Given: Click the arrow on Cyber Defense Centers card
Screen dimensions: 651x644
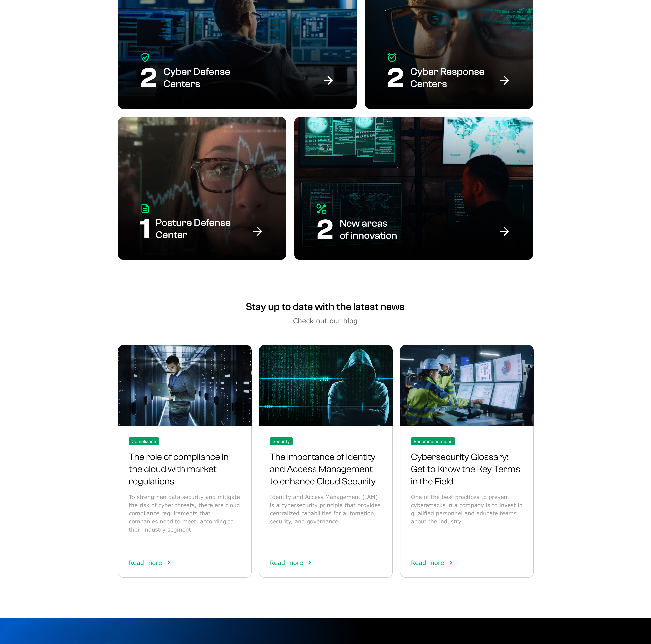Looking at the screenshot, I should pyautogui.click(x=328, y=80).
